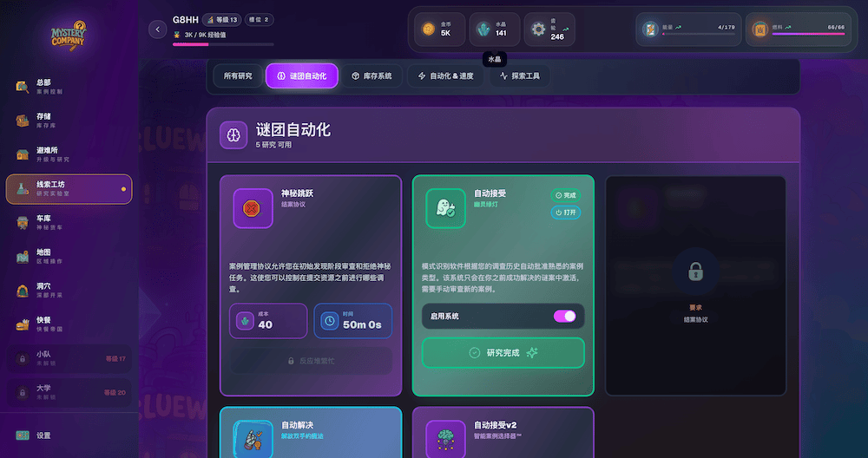Click the lock icon on locked research
Viewport: 868px width, 458px height.
click(695, 272)
